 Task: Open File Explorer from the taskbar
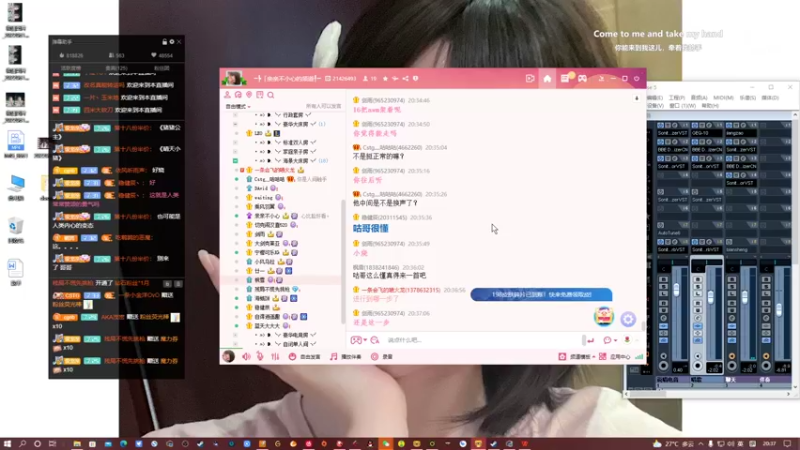(x=77, y=444)
